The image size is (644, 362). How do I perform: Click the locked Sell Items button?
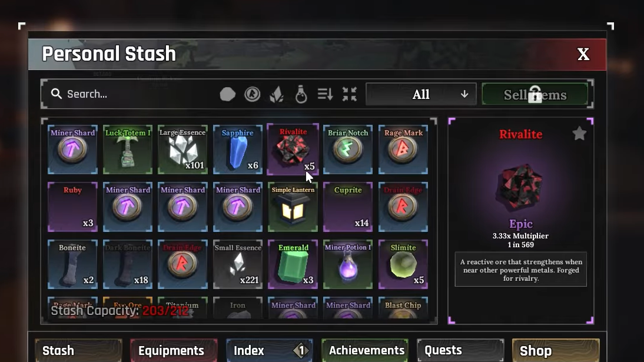[535, 95]
